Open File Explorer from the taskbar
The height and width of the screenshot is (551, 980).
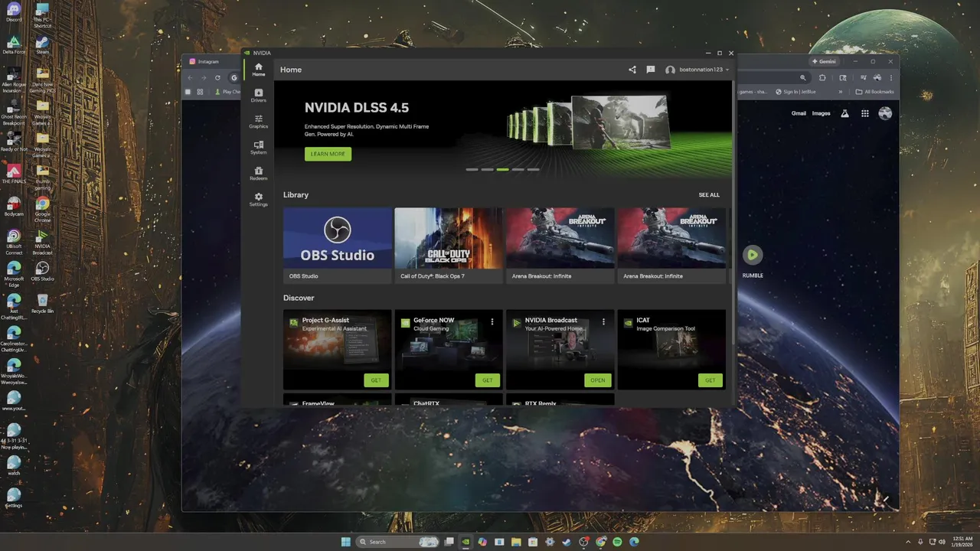pyautogui.click(x=516, y=542)
